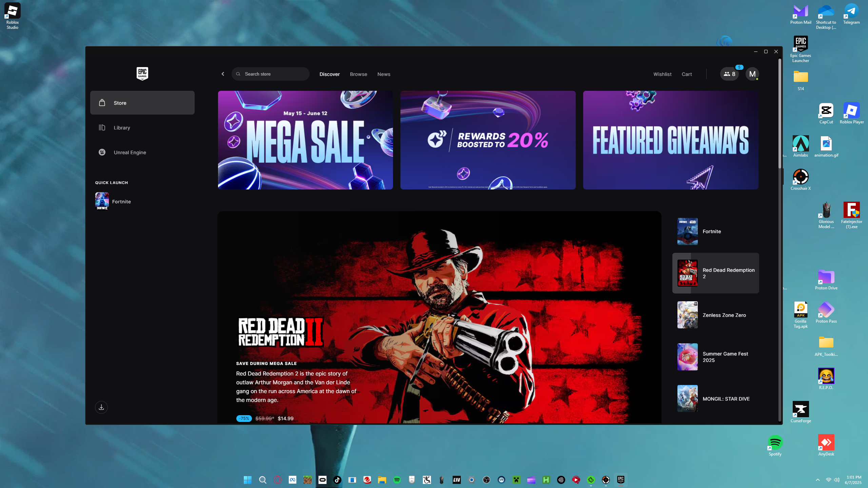Open the Cart link
The height and width of the screenshot is (488, 868).
(x=687, y=74)
